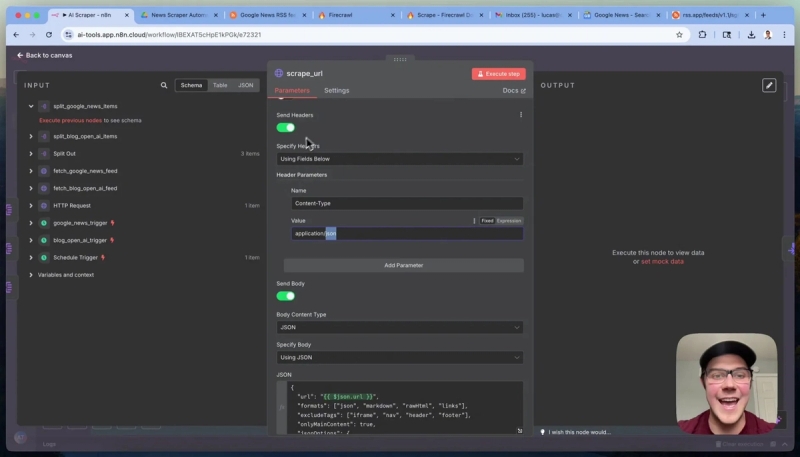Click the Schedule Trigger clock icon

[44, 258]
